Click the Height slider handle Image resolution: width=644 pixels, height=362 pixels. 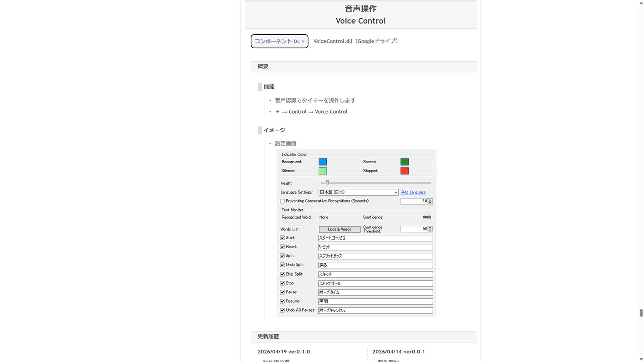[327, 183]
